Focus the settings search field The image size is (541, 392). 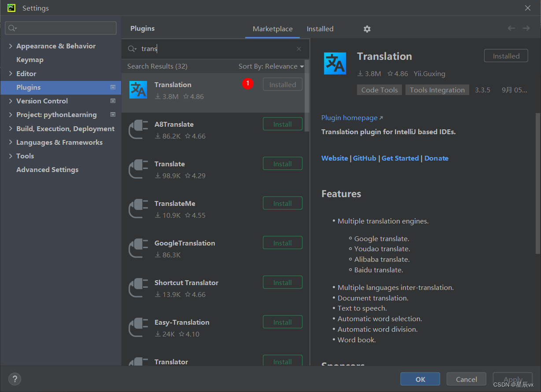tap(61, 28)
